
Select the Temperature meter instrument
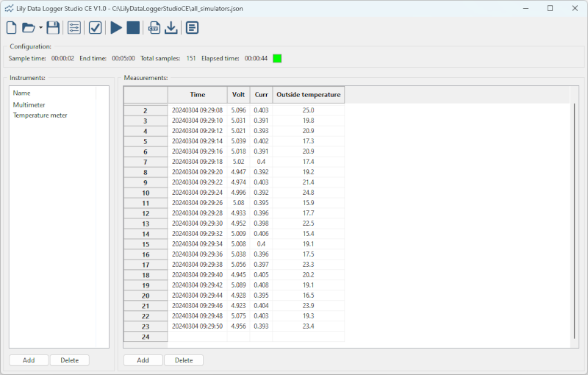40,115
